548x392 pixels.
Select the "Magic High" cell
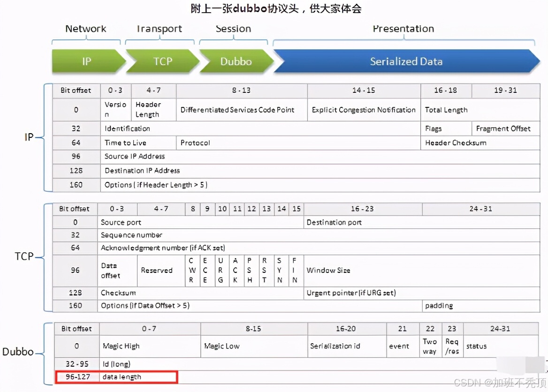tap(150, 346)
